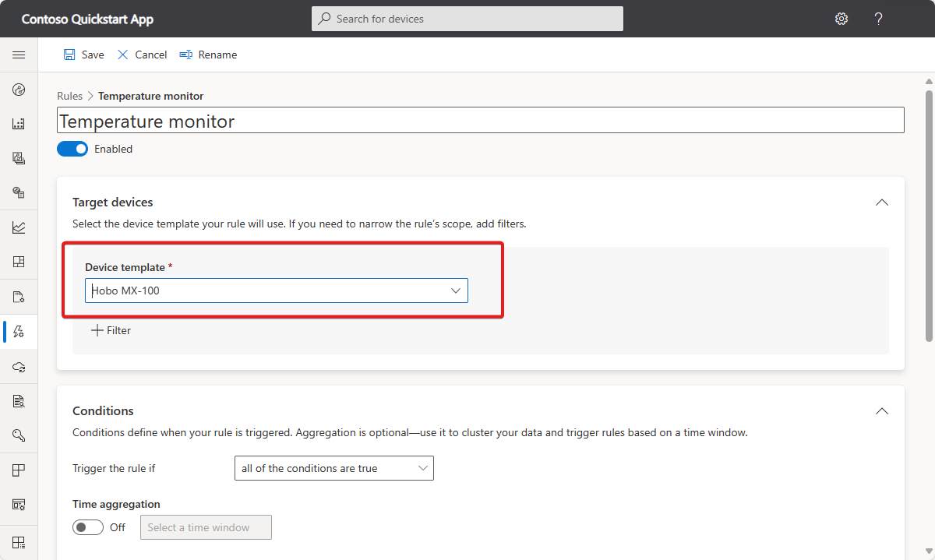Click the hamburger menu to collapse navigation

click(19, 55)
